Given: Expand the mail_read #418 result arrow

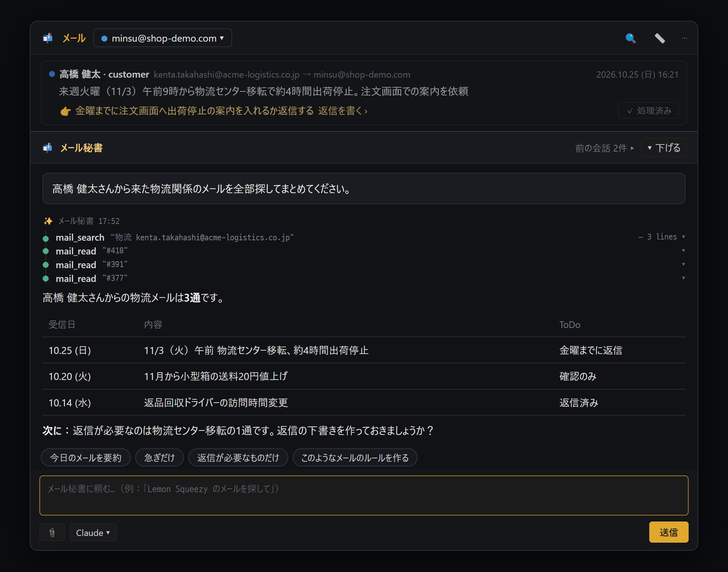Looking at the screenshot, I should coord(683,251).
